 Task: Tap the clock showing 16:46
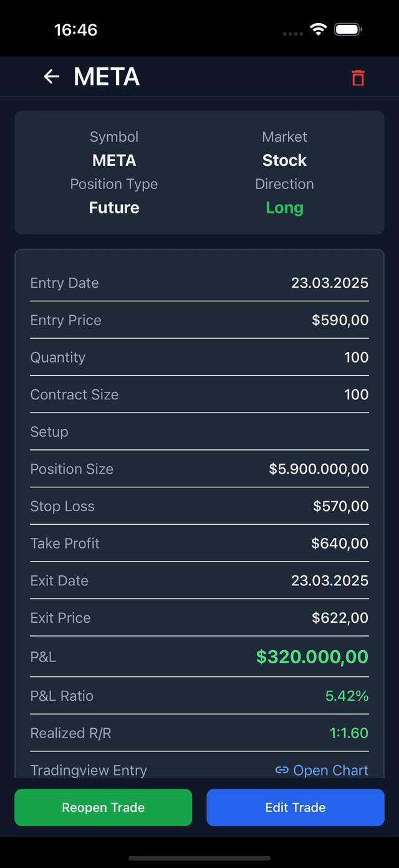(x=76, y=29)
